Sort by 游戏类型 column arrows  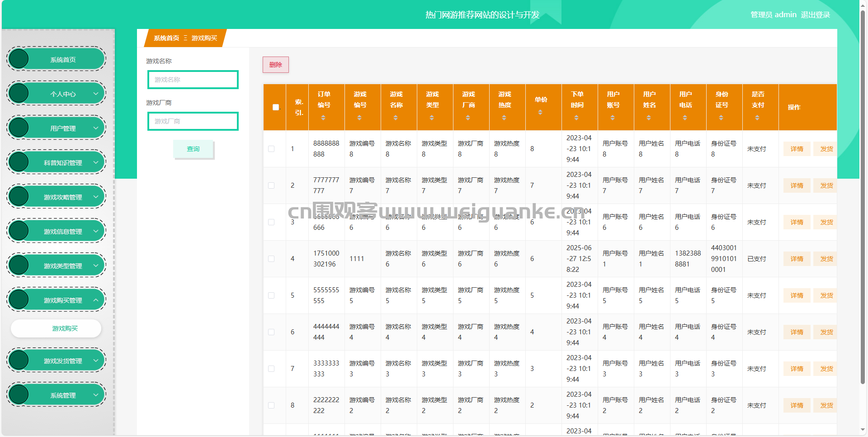point(432,118)
